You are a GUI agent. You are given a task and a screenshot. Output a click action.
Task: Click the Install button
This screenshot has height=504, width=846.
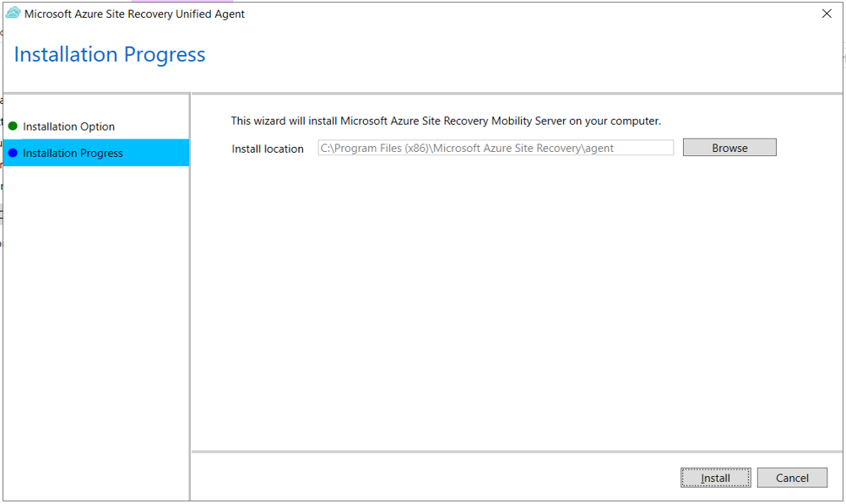coord(715,478)
